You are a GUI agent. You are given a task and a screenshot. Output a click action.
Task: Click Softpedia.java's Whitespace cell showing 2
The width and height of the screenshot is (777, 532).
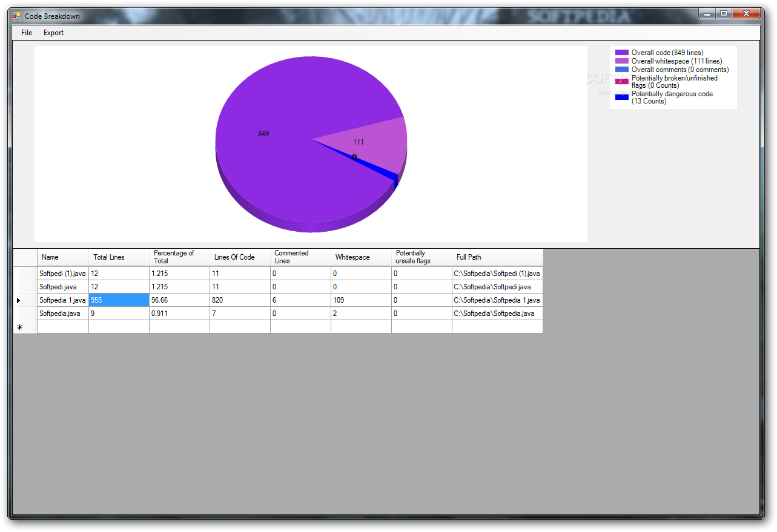tap(361, 314)
